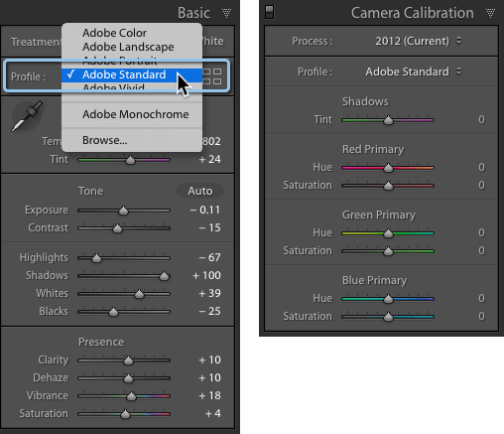This screenshot has height=434, width=504.
Task: Click the Blue Primary Hue slider
Action: click(388, 299)
